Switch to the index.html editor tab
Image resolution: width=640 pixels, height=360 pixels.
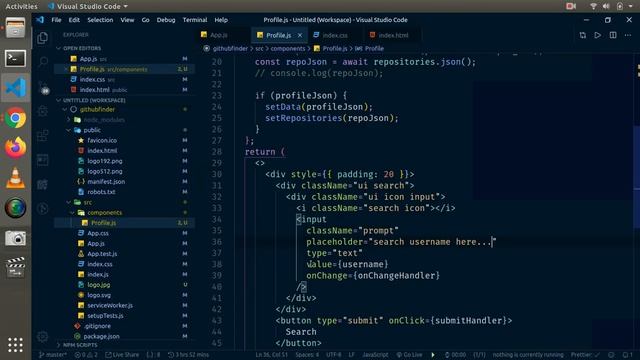click(x=392, y=36)
